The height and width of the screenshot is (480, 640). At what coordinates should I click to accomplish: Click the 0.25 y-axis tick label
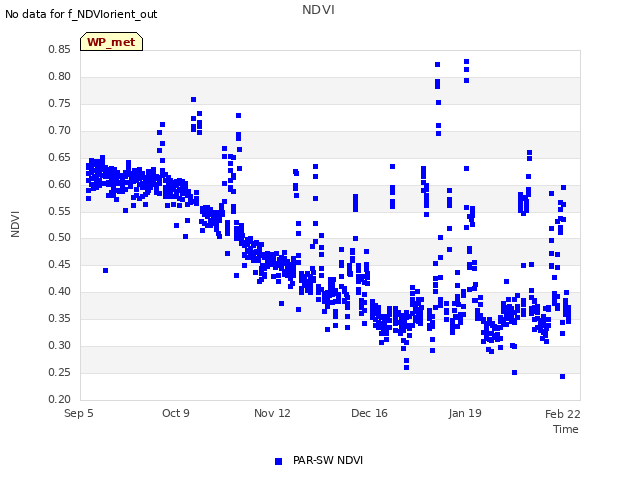point(59,372)
